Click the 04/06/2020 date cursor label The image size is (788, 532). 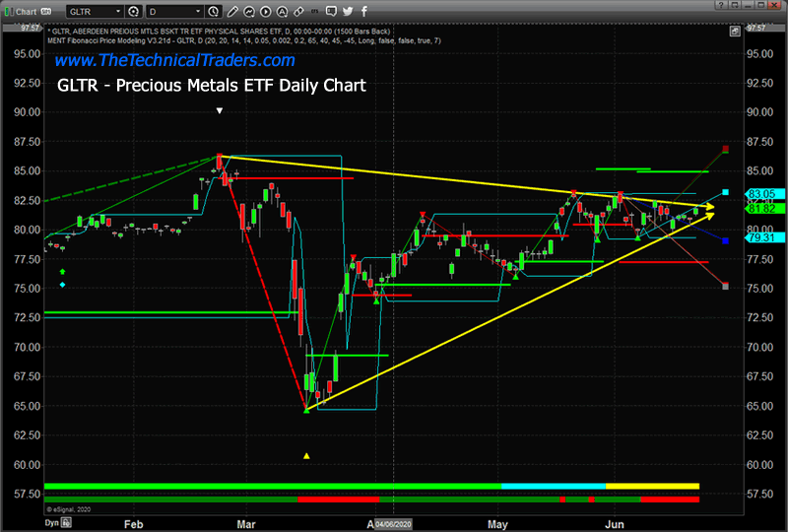coord(393,524)
